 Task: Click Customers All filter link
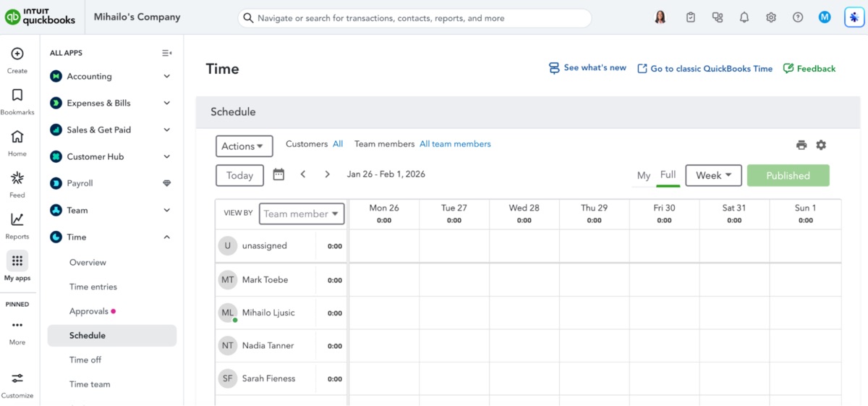(x=338, y=144)
